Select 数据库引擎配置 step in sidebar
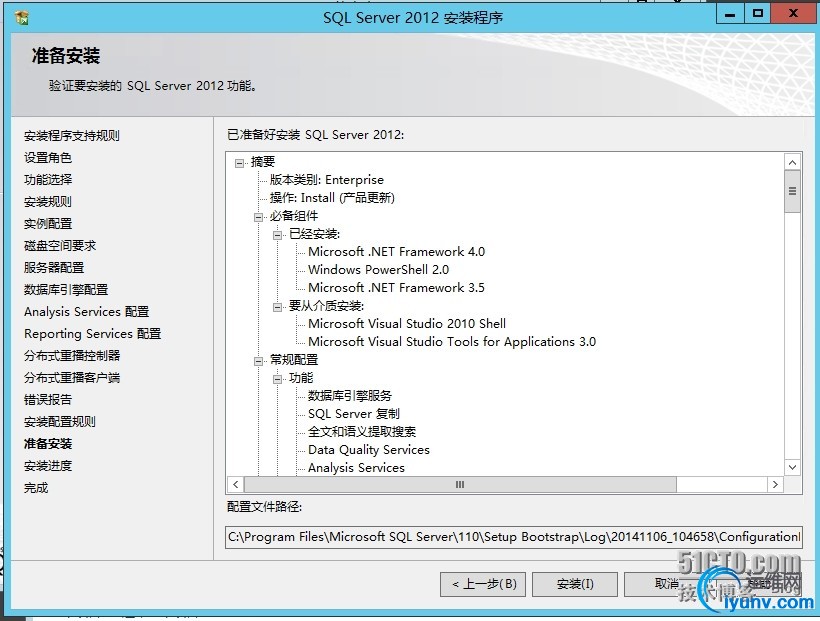The image size is (820, 621). click(66, 289)
